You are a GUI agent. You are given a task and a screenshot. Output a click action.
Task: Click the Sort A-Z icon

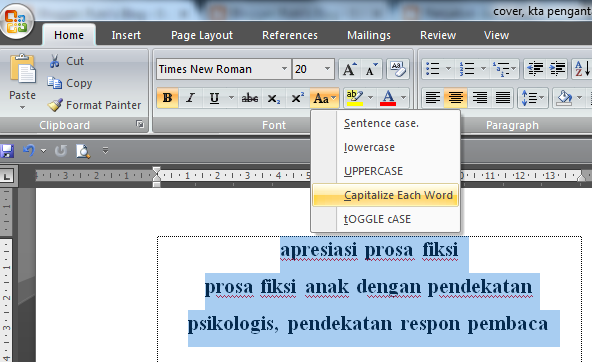tap(582, 69)
